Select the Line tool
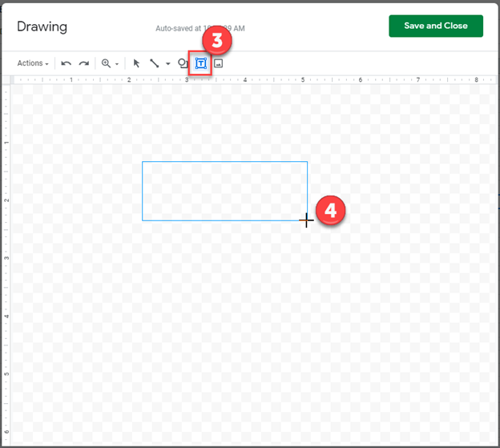Viewport: 500px width, 448px height. coord(155,63)
